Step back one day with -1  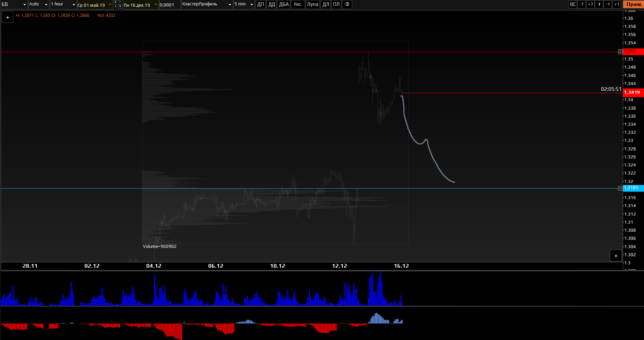click(608, 4)
